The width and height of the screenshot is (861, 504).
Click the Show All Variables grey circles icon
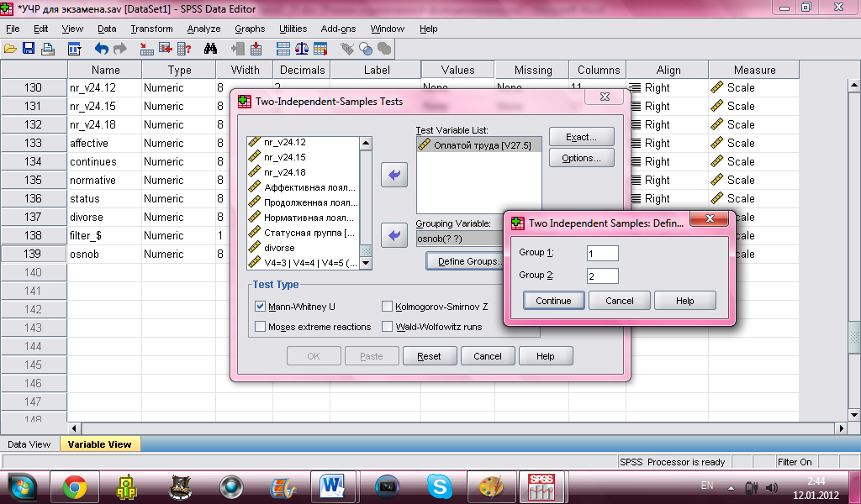click(384, 49)
